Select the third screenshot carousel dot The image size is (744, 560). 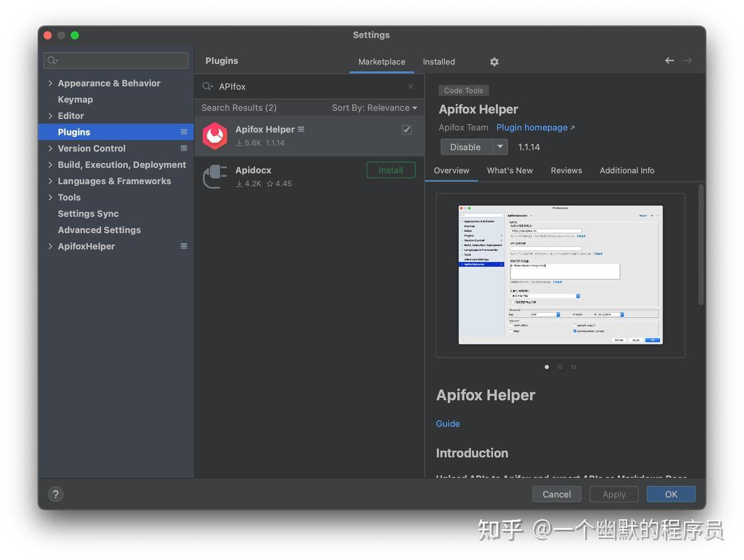click(x=574, y=367)
